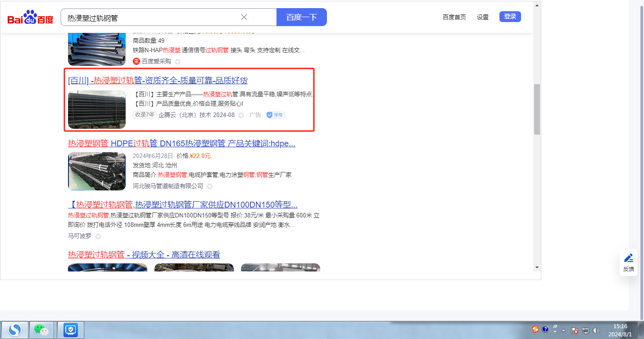The image size is (644, 339).
Task: Click the Baidu logo
Action: coord(30,18)
